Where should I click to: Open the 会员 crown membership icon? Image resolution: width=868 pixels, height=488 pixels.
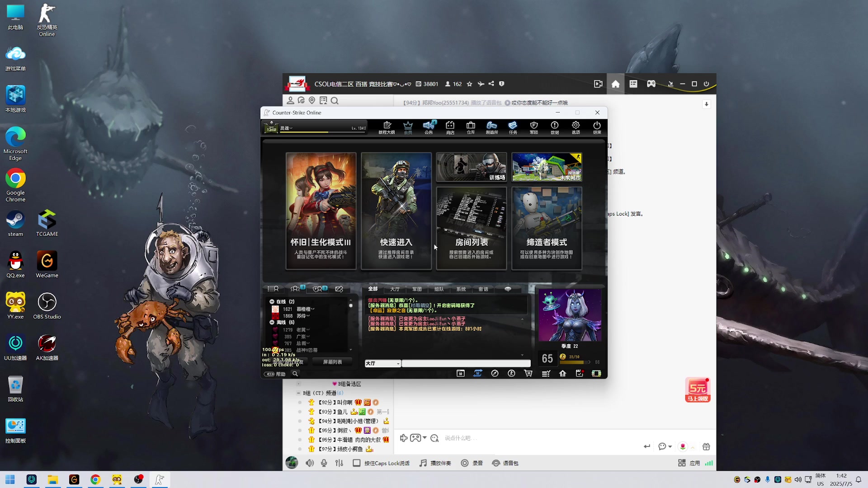[x=408, y=127]
